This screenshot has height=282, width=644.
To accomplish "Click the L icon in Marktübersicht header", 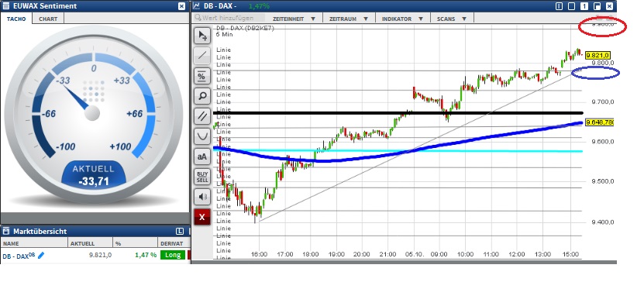I will tap(180, 231).
